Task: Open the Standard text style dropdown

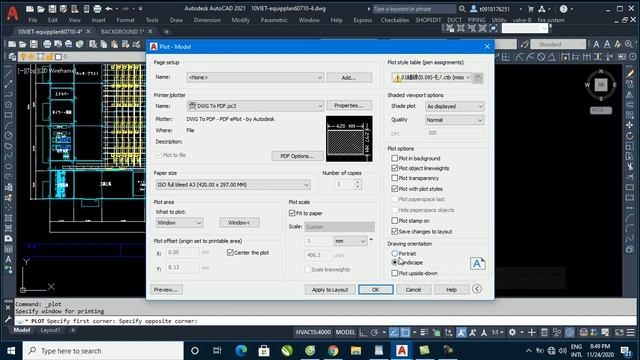Action: tap(558, 44)
